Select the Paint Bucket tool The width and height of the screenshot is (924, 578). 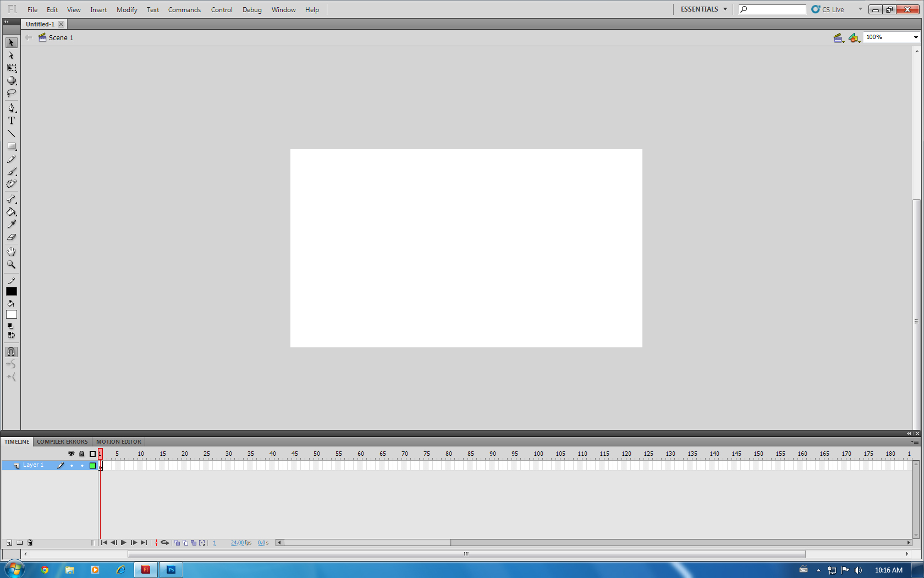tap(11, 212)
